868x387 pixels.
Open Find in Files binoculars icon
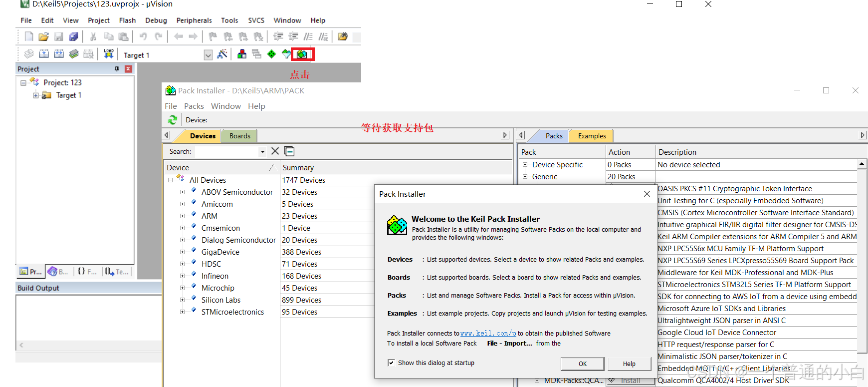[x=343, y=36]
